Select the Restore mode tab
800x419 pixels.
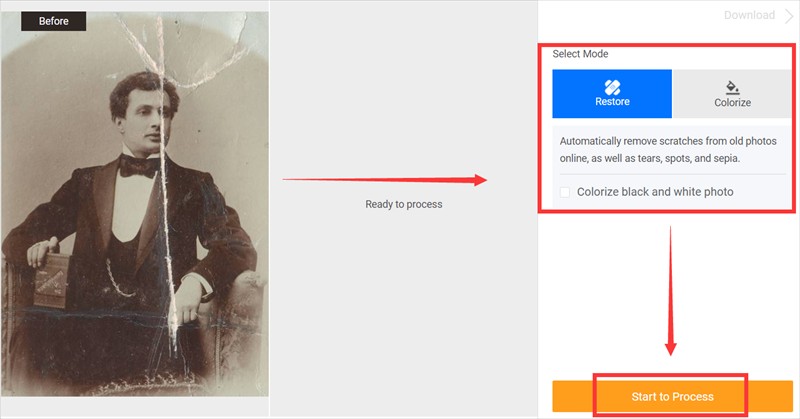click(x=612, y=94)
